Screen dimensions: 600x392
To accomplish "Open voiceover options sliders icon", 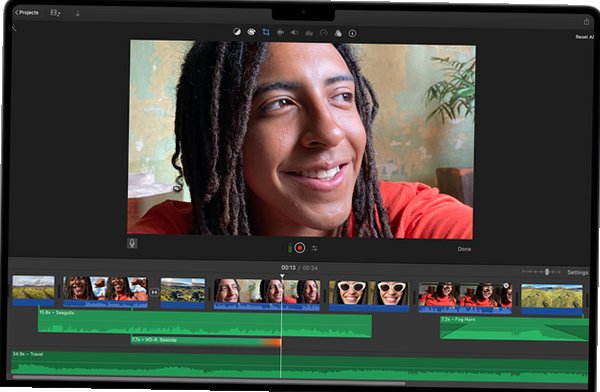I will [x=315, y=248].
